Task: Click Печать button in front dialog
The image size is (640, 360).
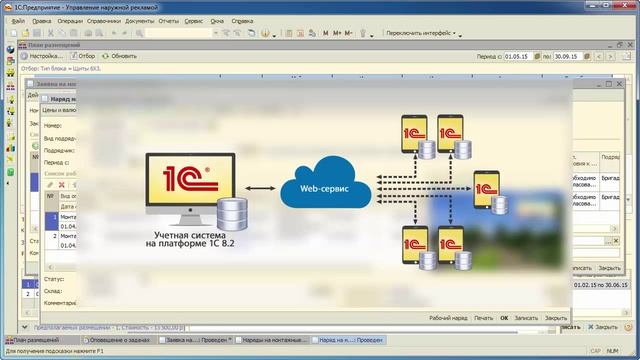Action: (483, 318)
